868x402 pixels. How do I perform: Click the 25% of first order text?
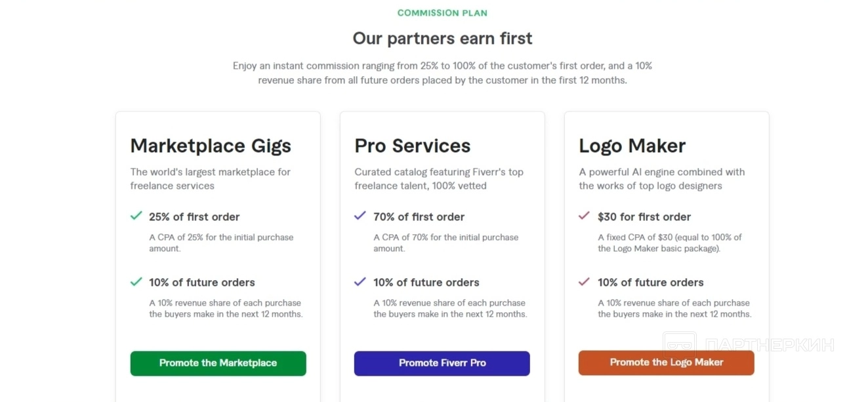pyautogui.click(x=194, y=217)
